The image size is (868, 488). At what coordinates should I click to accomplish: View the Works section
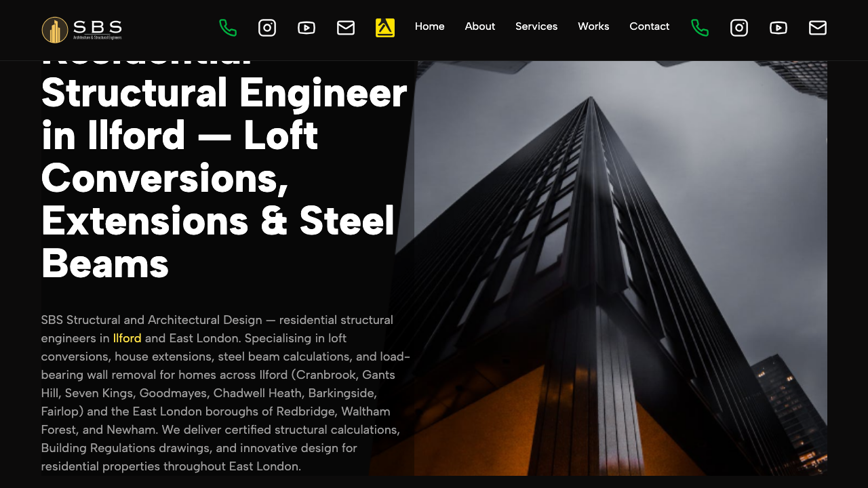click(593, 26)
